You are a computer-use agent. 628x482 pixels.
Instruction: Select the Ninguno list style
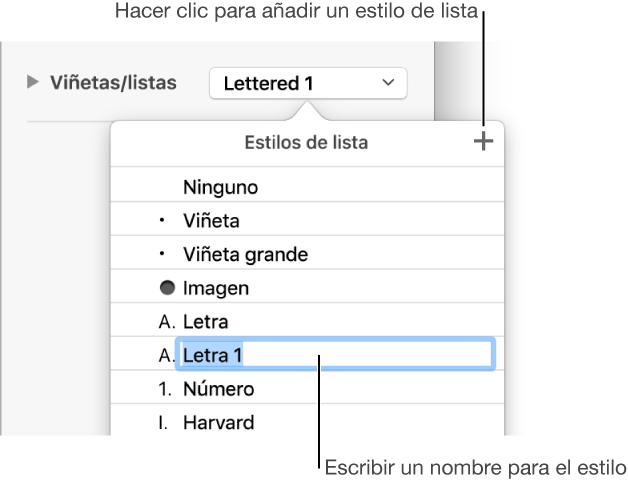220,187
